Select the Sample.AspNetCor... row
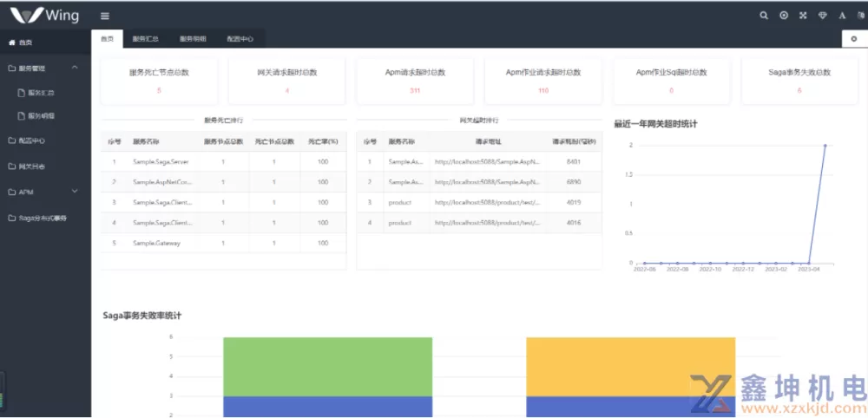Screen dimensions: 868x418 [x=224, y=182]
